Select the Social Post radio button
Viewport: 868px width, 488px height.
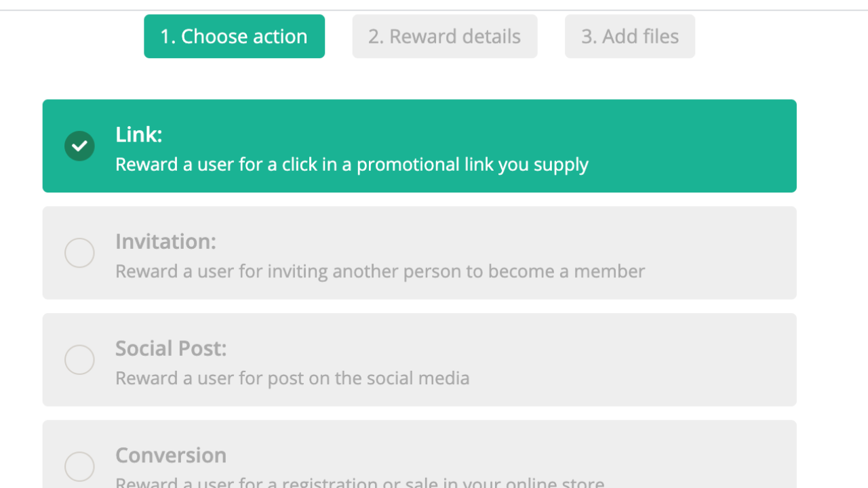tap(79, 360)
